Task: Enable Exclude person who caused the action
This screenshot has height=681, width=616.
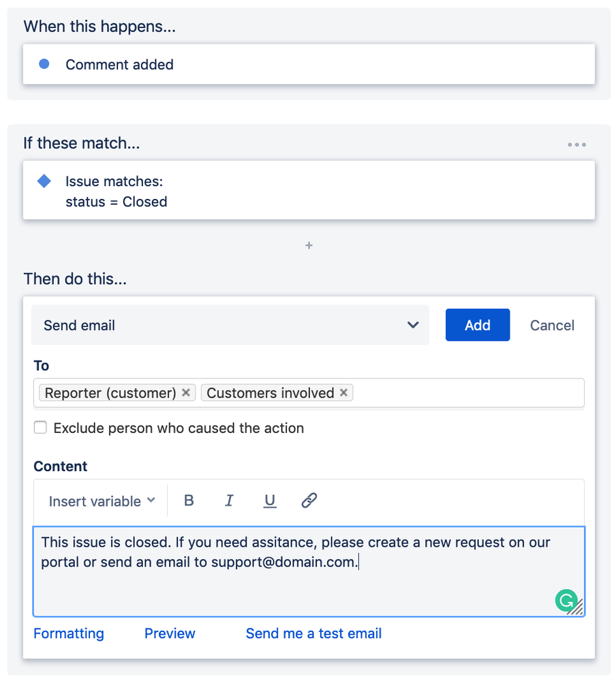Action: tap(40, 427)
